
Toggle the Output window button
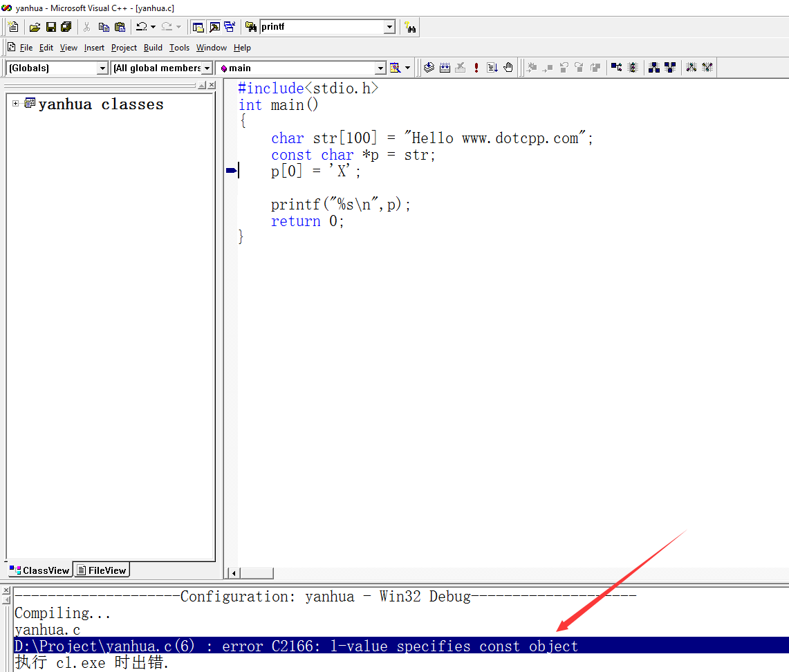click(x=214, y=27)
